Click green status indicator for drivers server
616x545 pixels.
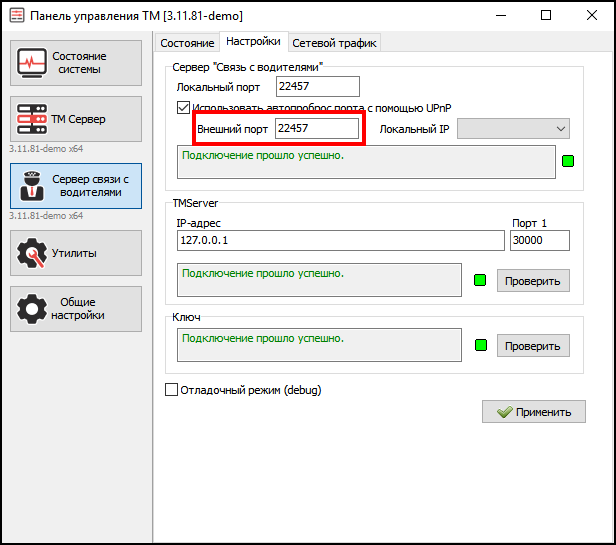(x=568, y=161)
